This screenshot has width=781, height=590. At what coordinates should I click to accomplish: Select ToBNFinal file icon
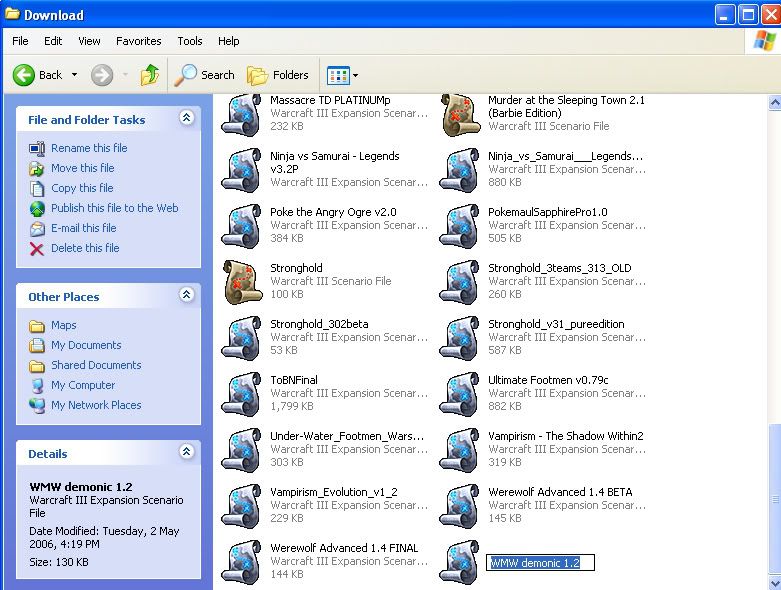point(242,394)
